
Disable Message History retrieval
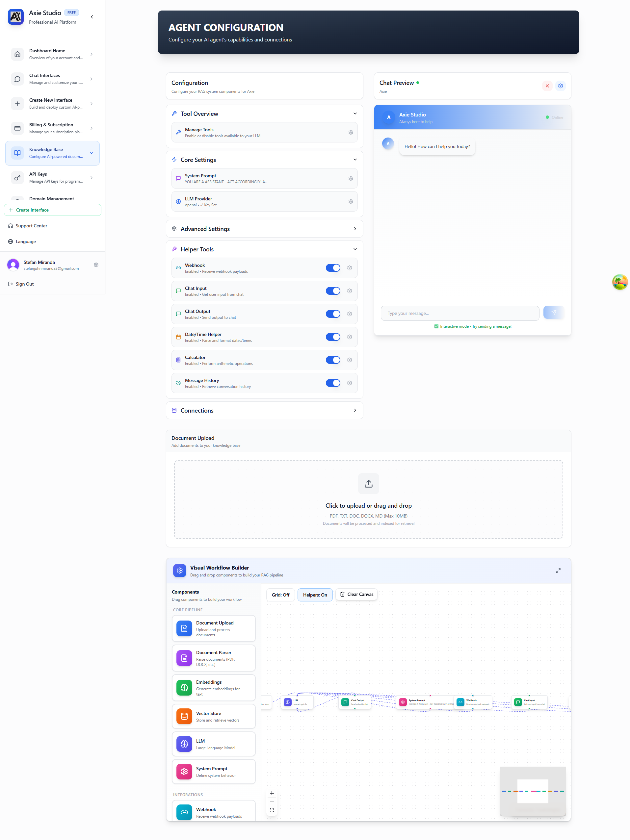click(333, 383)
